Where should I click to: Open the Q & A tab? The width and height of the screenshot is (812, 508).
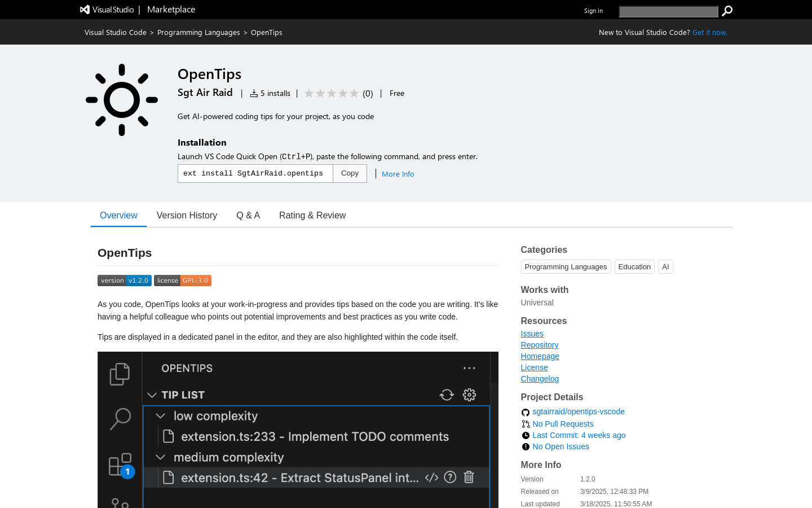pos(248,215)
